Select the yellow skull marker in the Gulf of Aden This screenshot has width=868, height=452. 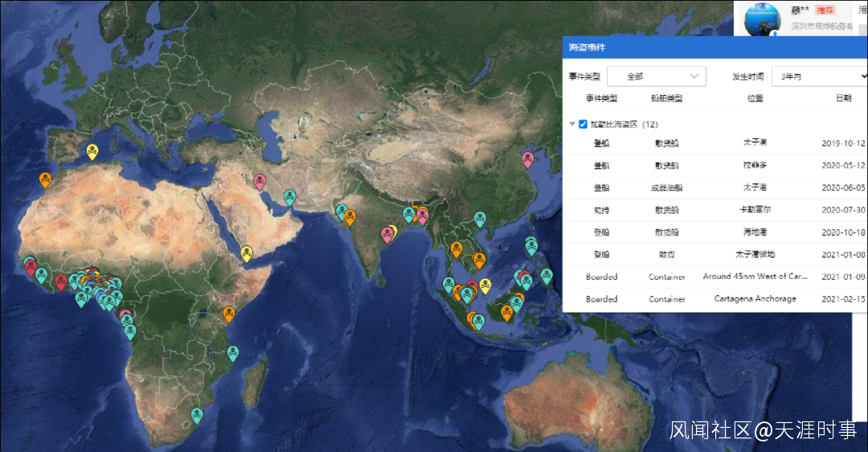coord(247,253)
